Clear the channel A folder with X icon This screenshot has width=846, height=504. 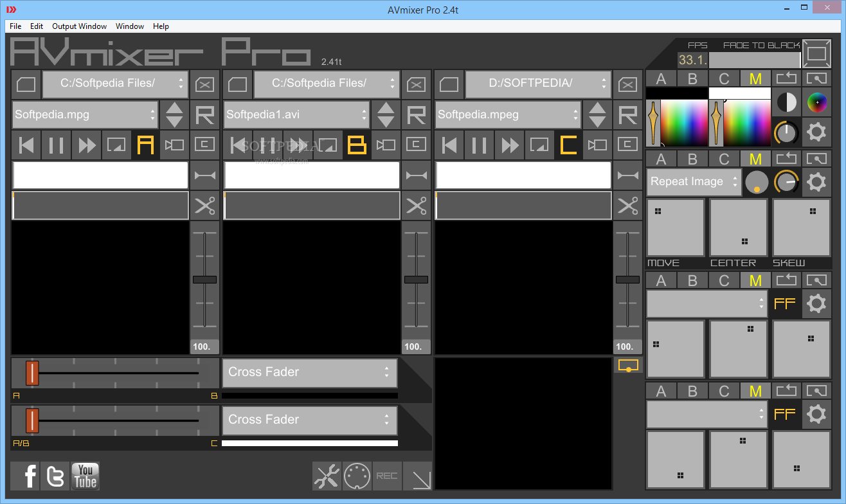coord(205,85)
